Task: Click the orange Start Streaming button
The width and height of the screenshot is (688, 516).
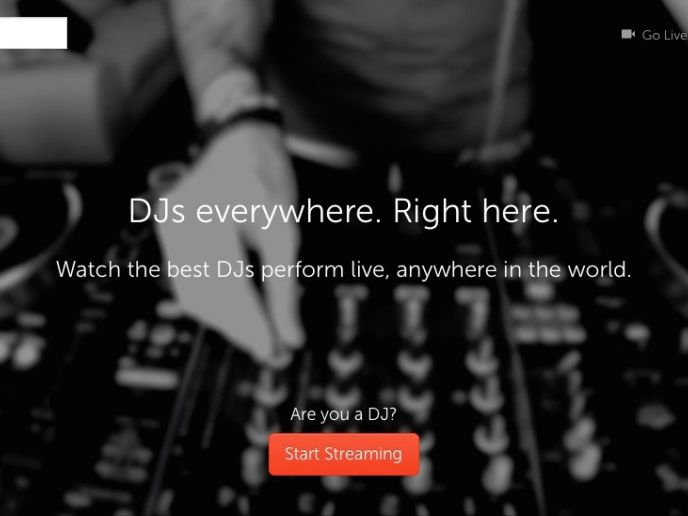Action: (x=344, y=454)
